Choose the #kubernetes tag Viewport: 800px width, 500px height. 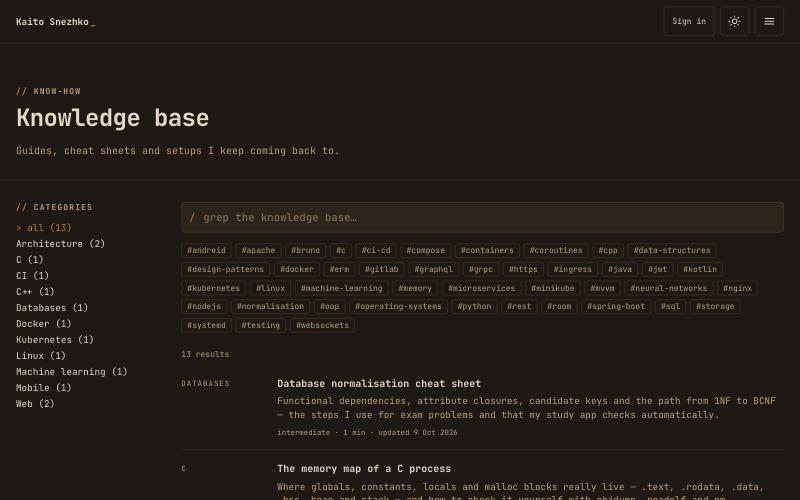213,288
